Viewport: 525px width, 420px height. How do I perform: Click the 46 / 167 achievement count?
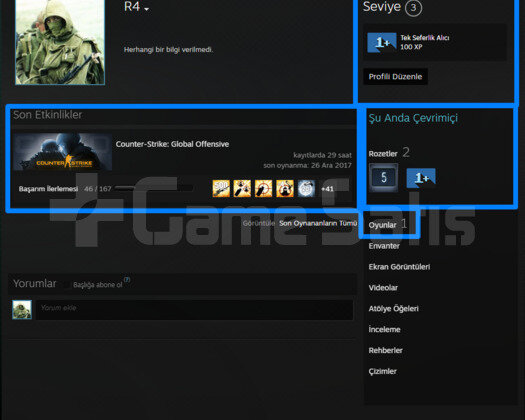[97, 189]
